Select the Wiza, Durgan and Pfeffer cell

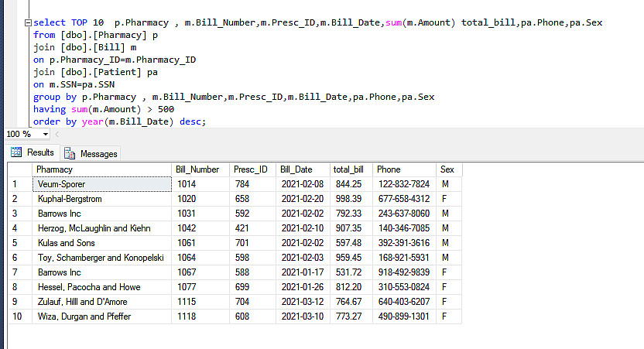coord(102,316)
